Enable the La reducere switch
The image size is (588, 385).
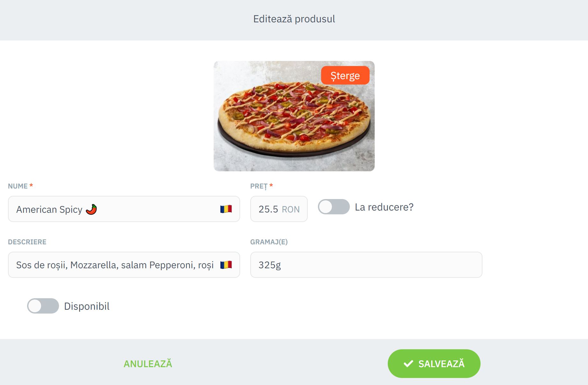(x=334, y=207)
